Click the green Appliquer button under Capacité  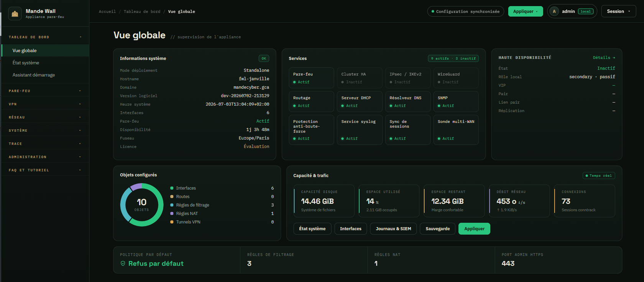coord(474,229)
